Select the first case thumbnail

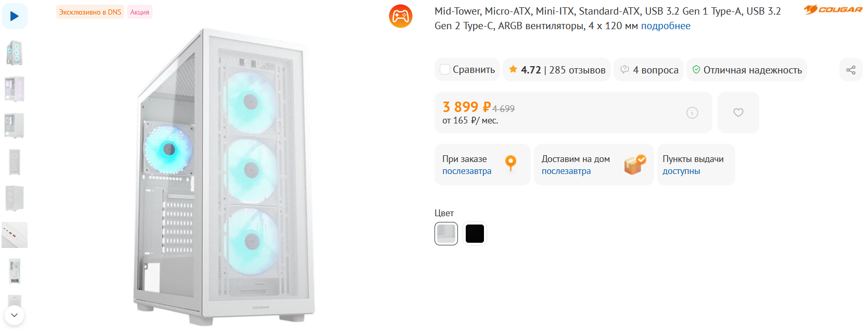click(15, 53)
